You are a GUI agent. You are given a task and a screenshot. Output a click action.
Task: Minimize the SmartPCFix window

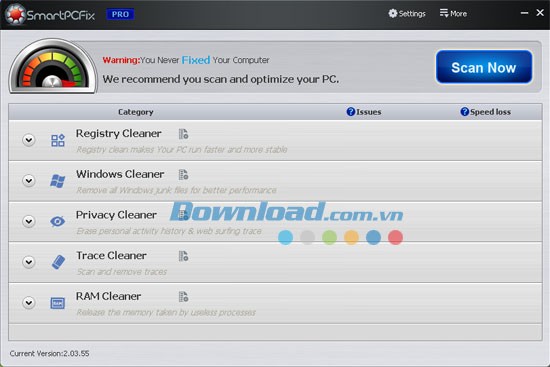[524, 13]
